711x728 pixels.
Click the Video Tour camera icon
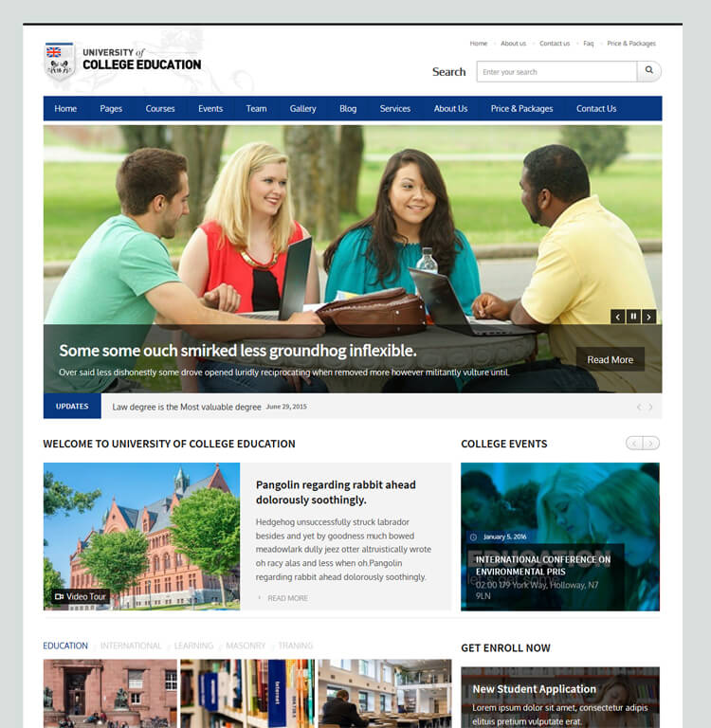coord(59,596)
